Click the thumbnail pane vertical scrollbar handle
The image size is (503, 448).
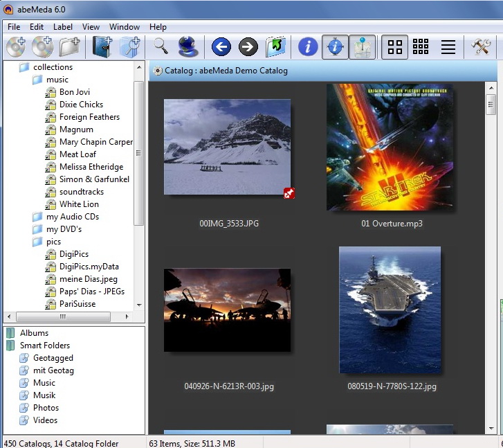[x=491, y=105]
